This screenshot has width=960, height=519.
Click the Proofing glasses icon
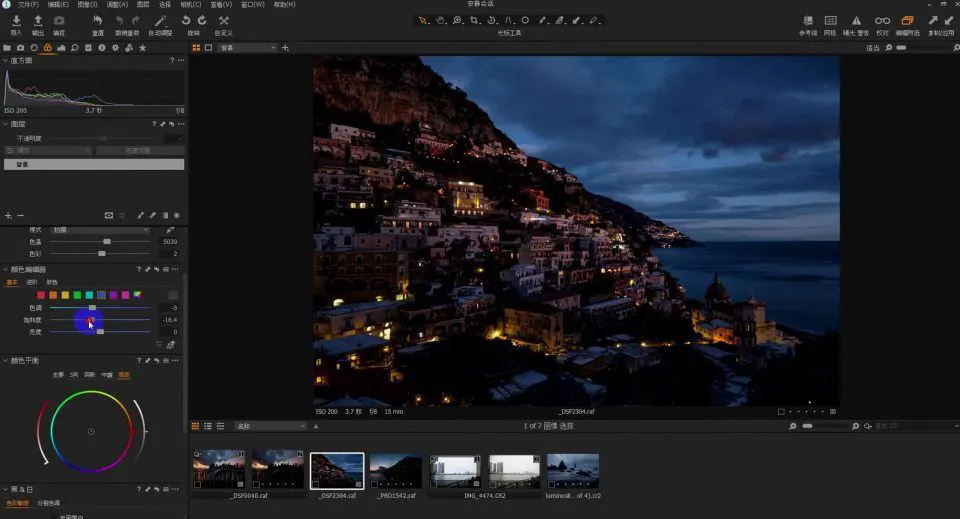tap(882, 21)
